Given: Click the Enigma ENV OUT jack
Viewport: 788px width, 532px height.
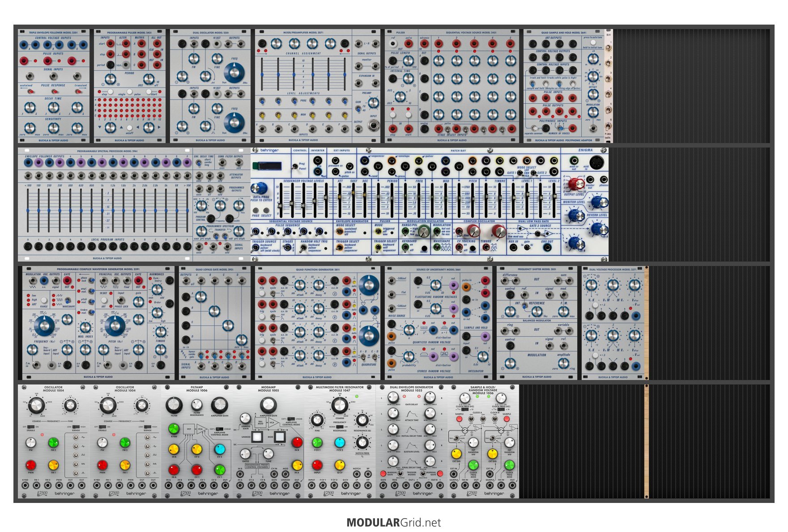Looking at the screenshot, I should point(547,247).
